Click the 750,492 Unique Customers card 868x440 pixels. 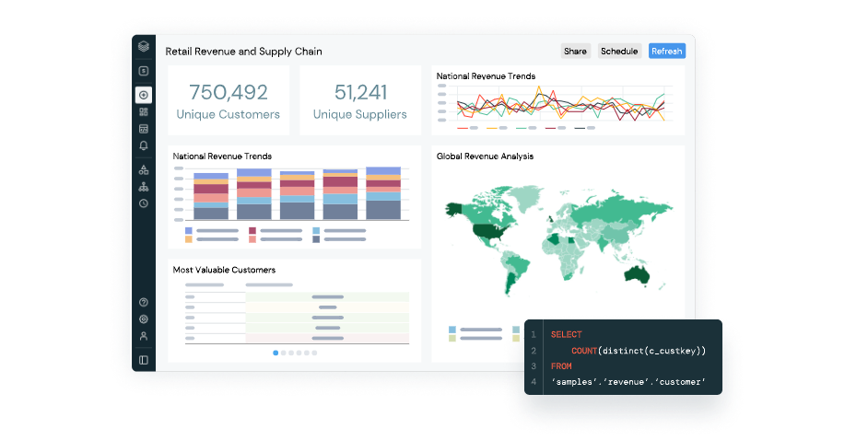228,101
